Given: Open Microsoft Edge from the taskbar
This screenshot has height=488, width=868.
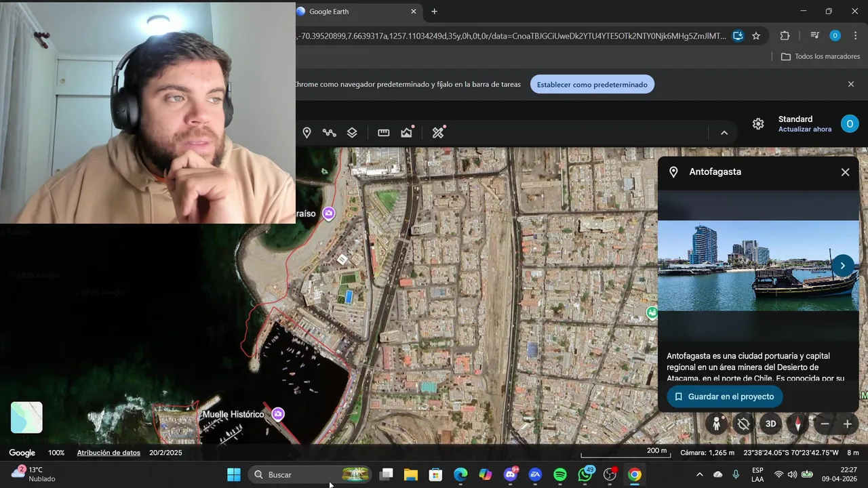Looking at the screenshot, I should (460, 474).
